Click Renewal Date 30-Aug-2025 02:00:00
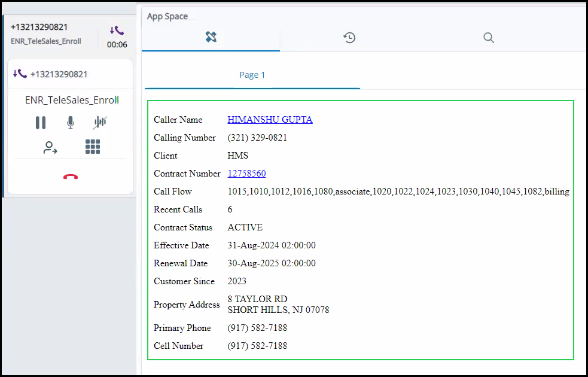 [272, 263]
